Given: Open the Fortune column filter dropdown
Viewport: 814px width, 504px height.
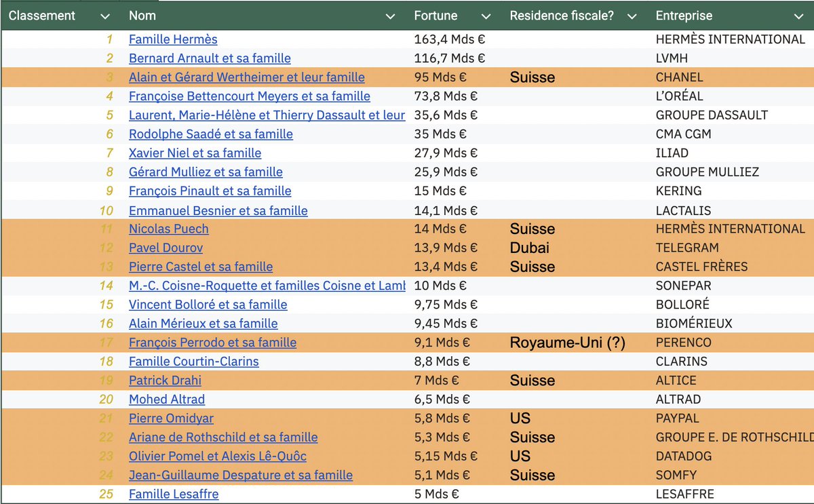Looking at the screenshot, I should pos(486,16).
